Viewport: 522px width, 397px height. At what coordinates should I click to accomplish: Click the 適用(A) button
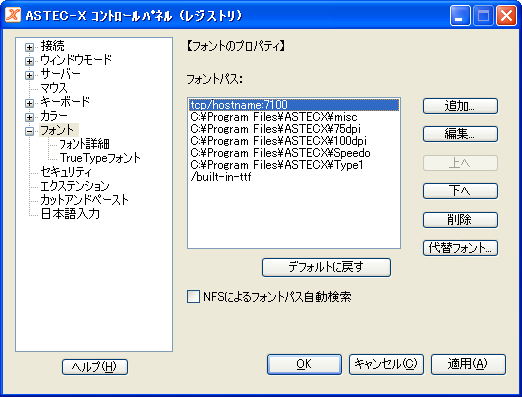(x=468, y=364)
